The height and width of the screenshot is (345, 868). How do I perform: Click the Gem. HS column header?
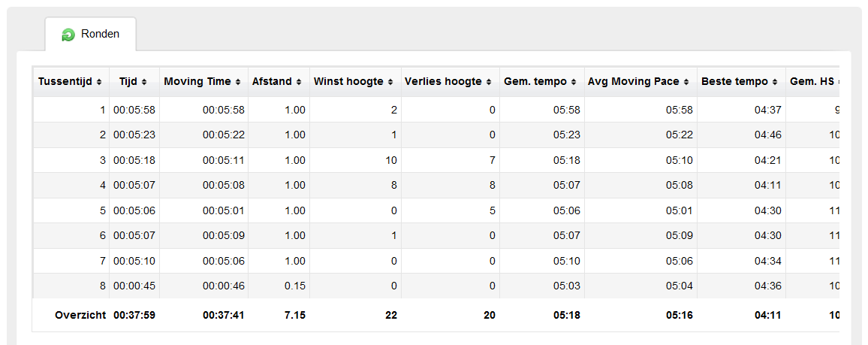[x=812, y=82]
